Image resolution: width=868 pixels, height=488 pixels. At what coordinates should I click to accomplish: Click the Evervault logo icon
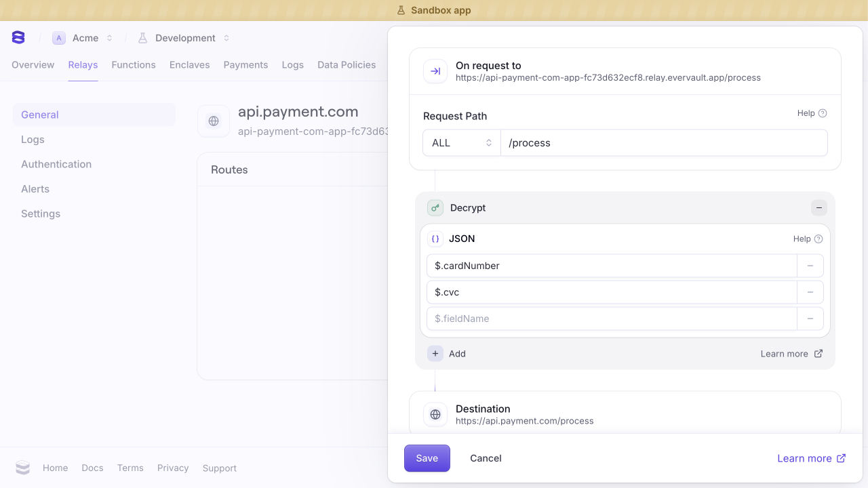(18, 38)
